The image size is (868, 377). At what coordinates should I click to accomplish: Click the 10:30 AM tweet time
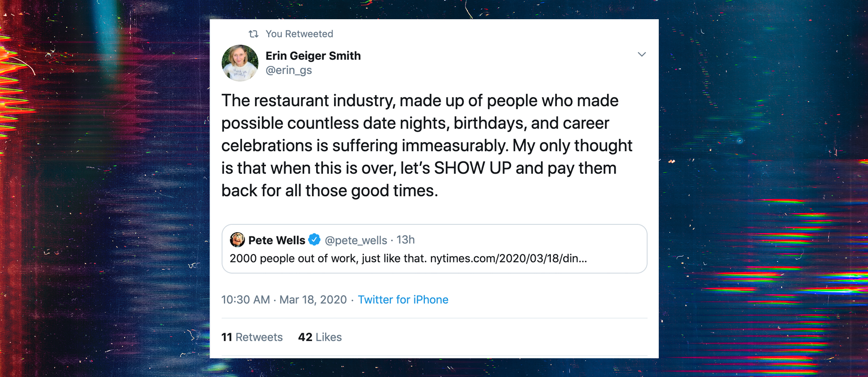click(x=246, y=300)
